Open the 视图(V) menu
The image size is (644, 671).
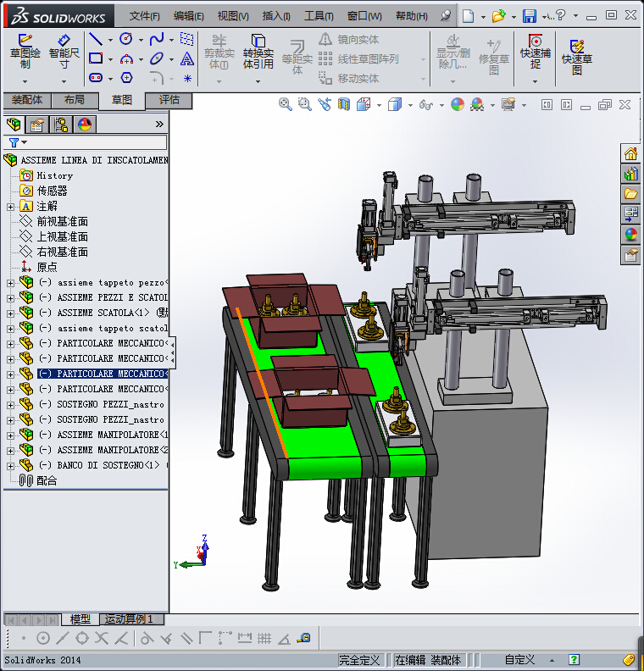coord(233,16)
